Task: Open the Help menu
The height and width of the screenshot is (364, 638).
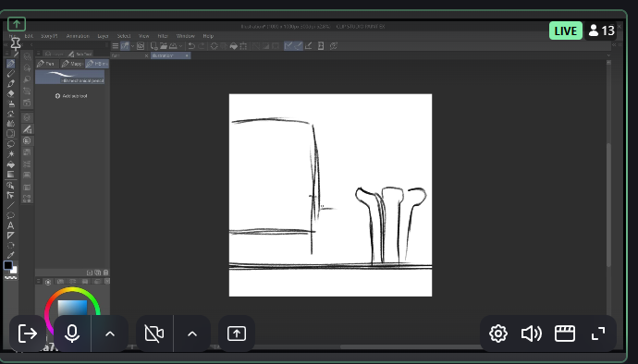Action: (x=208, y=36)
